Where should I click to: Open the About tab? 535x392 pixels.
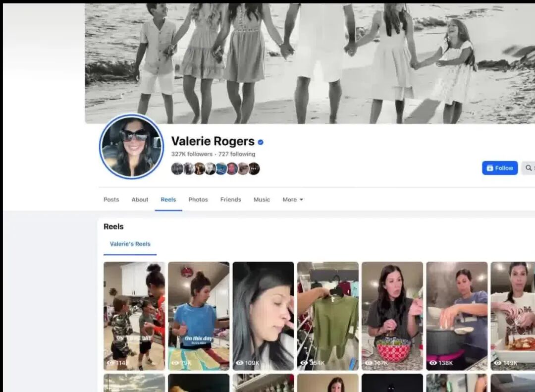140,200
